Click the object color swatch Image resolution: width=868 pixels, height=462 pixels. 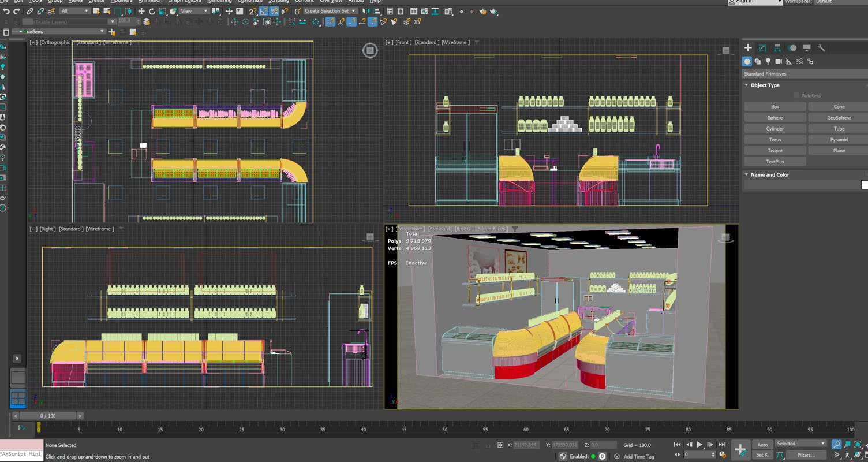[864, 185]
